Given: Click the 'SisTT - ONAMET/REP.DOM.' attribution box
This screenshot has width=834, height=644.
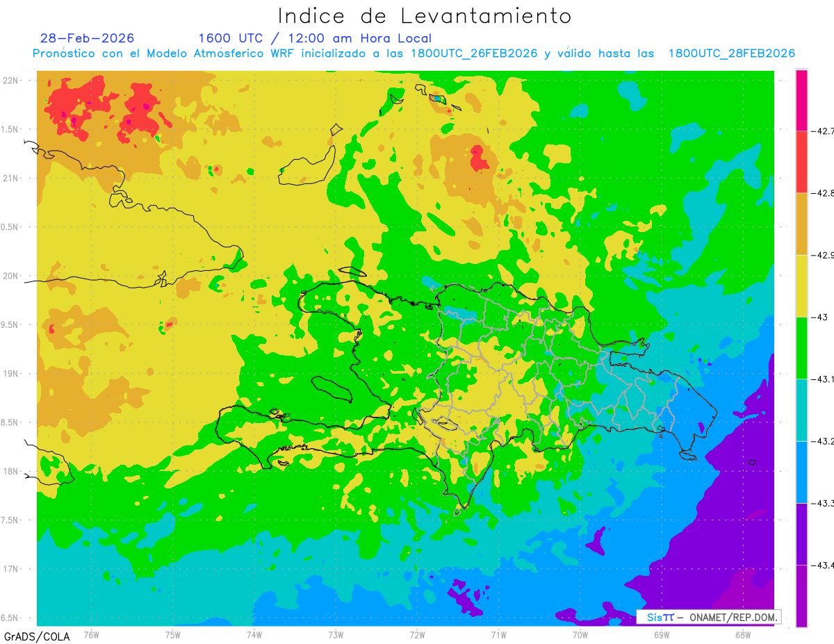Looking at the screenshot, I should pos(709,617).
